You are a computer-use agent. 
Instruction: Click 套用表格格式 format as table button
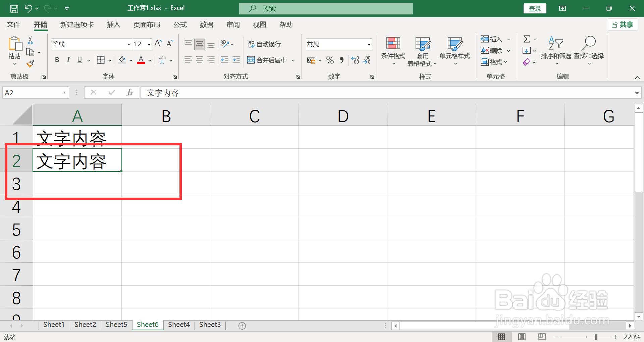pyautogui.click(x=422, y=51)
